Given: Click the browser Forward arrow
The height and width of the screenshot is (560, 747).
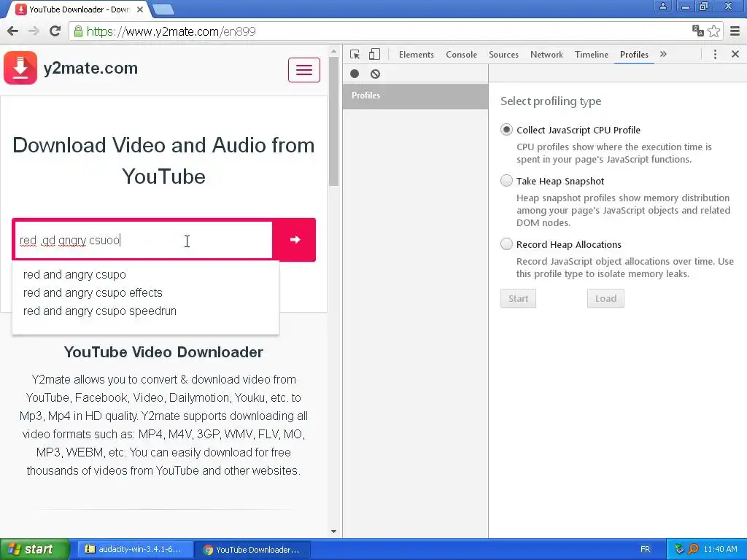Looking at the screenshot, I should pos(34,31).
